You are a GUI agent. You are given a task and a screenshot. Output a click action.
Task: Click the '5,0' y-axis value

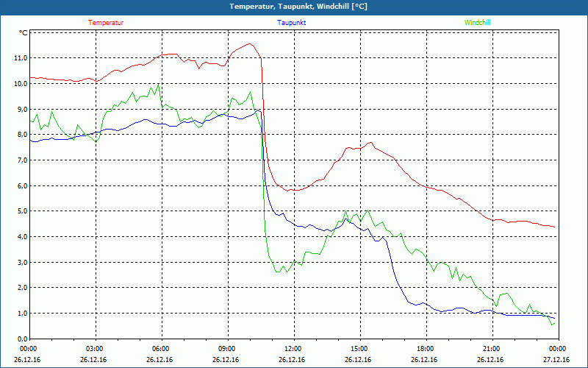(x=23, y=211)
